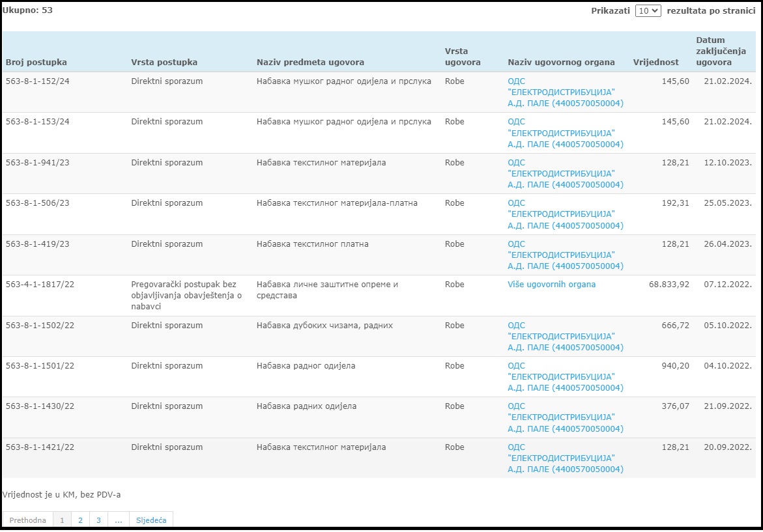The width and height of the screenshot is (763, 532).
Task: Click the date 04.10.2022.
Action: coord(727,366)
